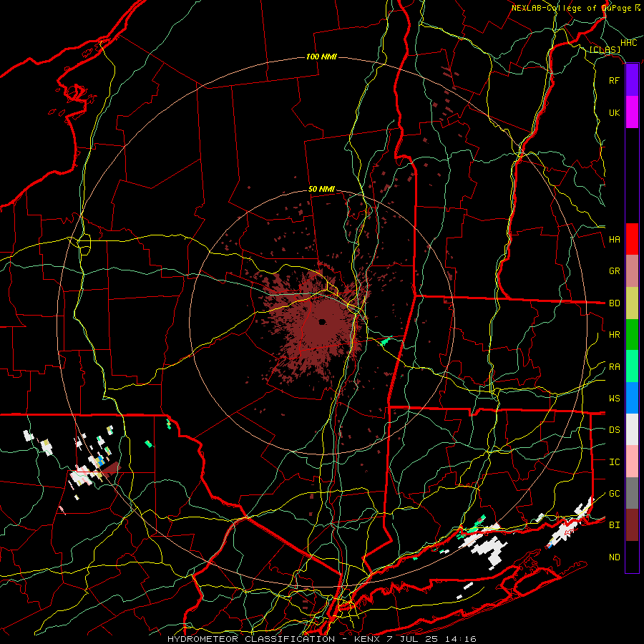Click the Hydrometeor Classification KENX title caption

tap(321, 639)
